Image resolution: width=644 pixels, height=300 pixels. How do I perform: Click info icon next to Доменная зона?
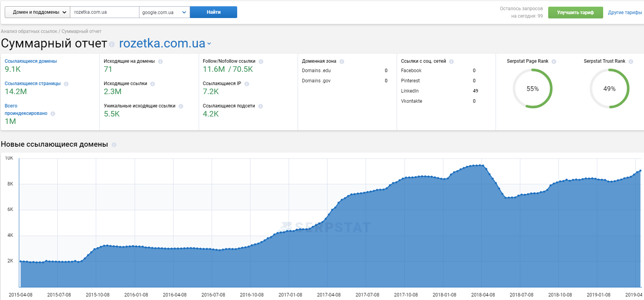pos(342,62)
